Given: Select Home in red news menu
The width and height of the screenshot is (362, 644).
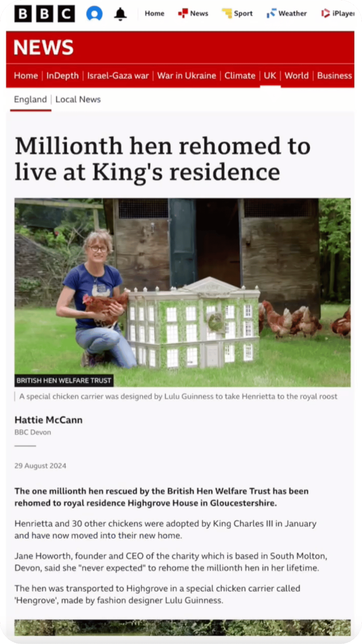Looking at the screenshot, I should 26,76.
